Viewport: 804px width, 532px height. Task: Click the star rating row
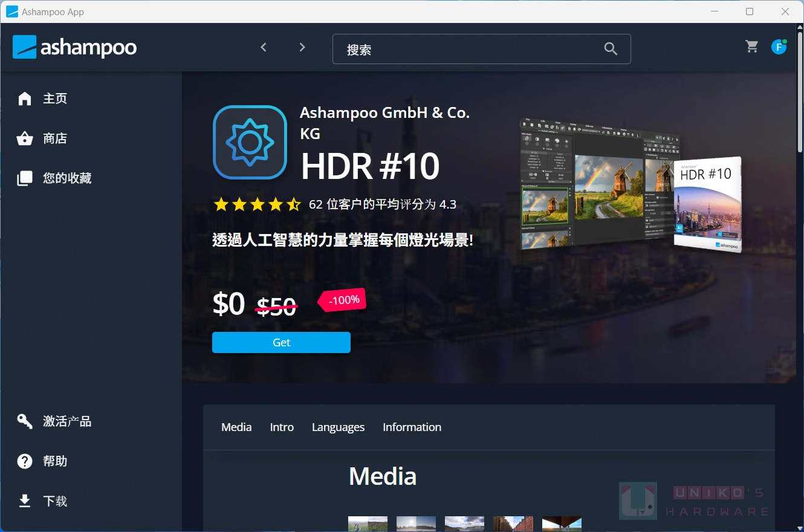257,205
